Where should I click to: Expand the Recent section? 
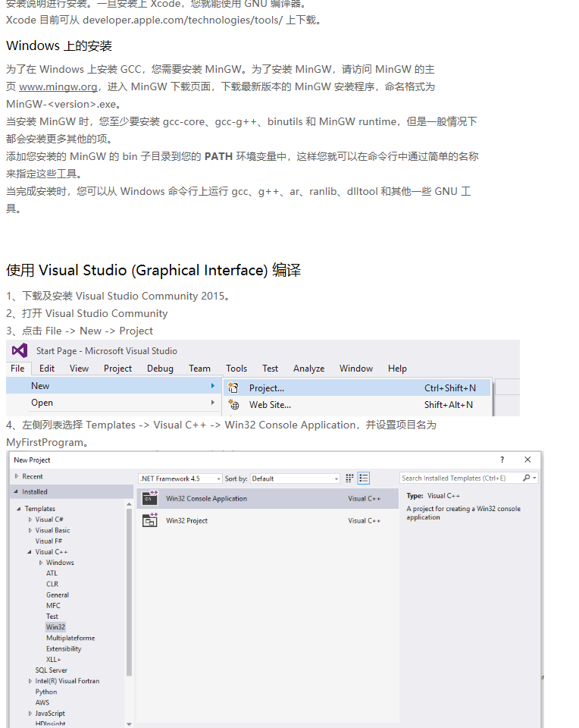click(17, 476)
